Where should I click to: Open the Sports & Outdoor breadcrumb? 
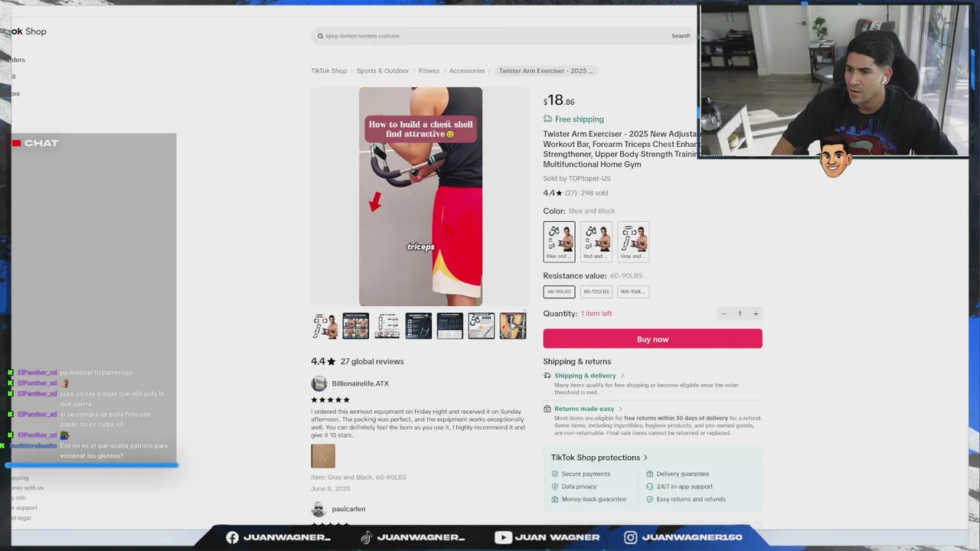pos(383,70)
